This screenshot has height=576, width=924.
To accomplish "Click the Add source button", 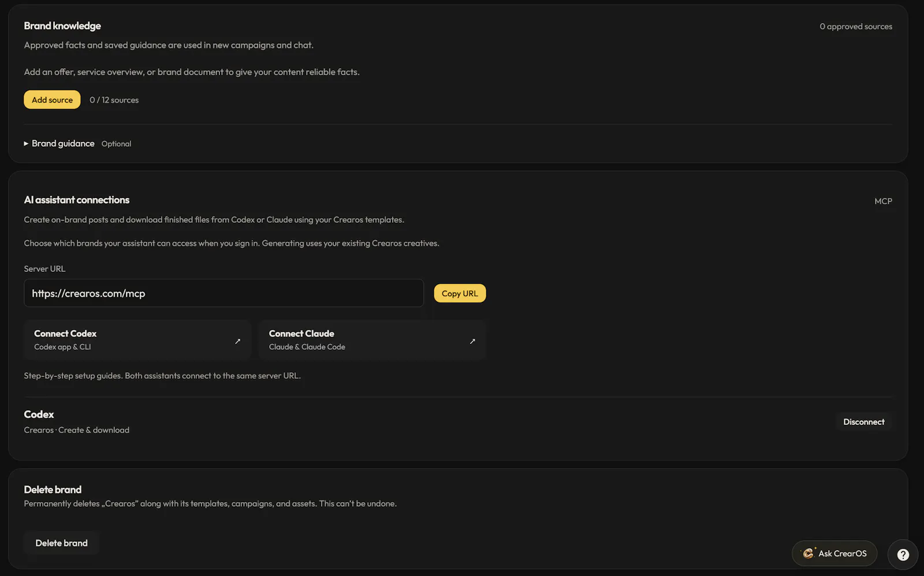I will click(x=52, y=100).
